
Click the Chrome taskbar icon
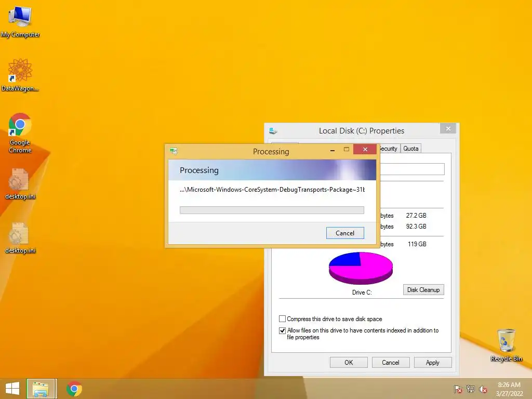(x=74, y=389)
